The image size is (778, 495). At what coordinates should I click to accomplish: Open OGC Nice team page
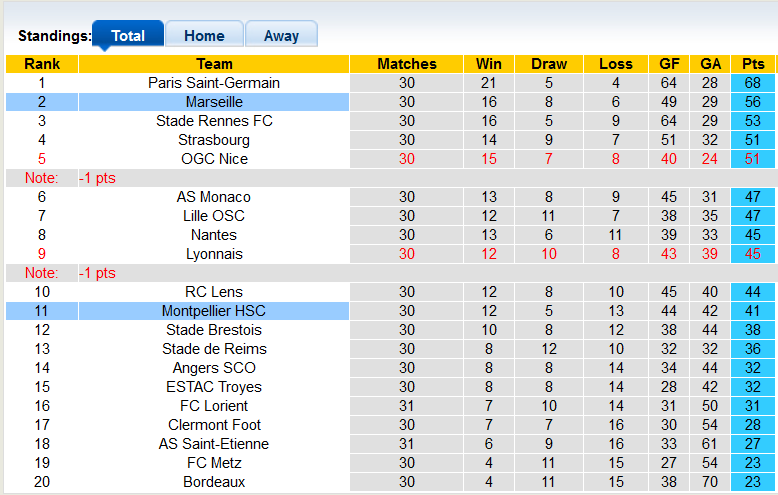point(214,159)
